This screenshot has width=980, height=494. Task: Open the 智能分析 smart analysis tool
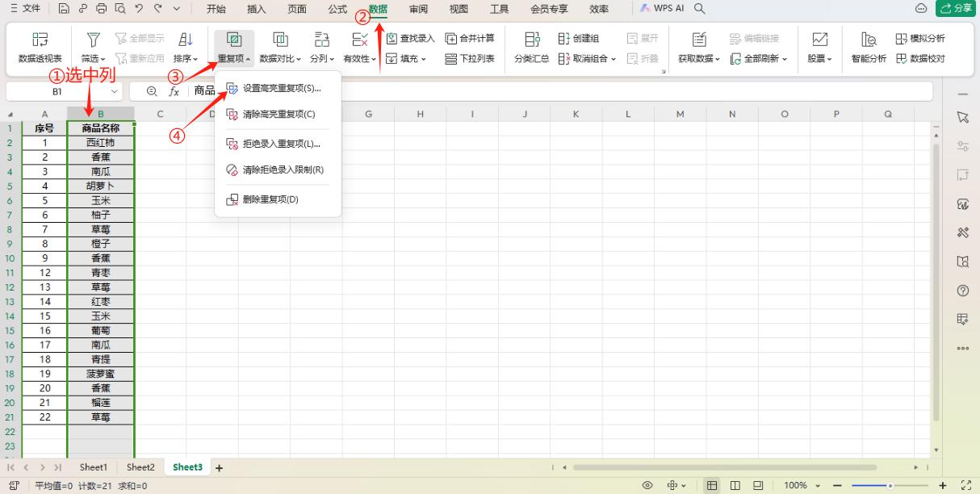(x=869, y=48)
